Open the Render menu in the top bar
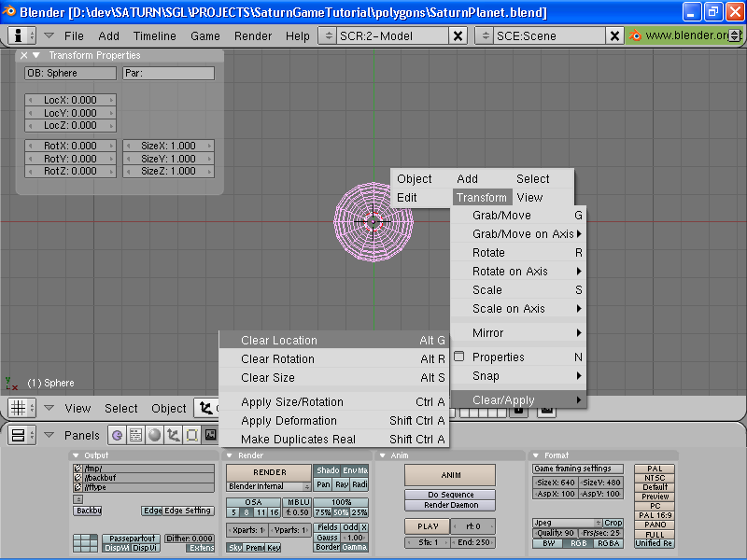 pyautogui.click(x=253, y=35)
